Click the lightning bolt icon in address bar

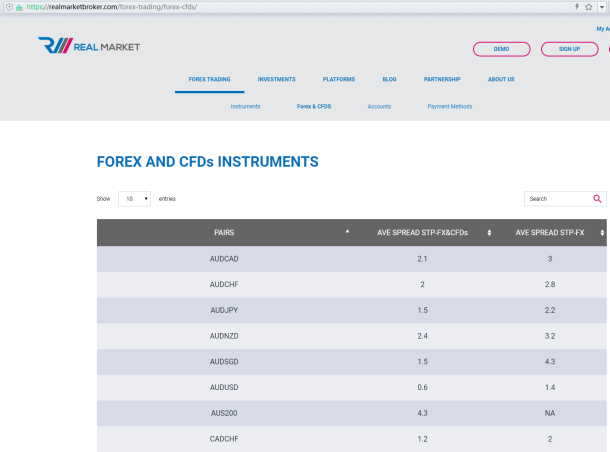577,7
